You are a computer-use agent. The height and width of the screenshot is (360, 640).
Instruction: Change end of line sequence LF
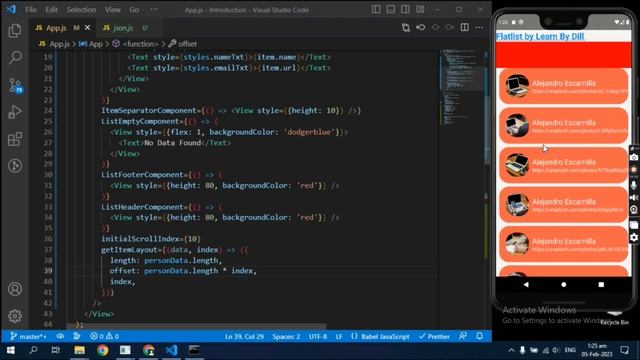[x=339, y=337]
